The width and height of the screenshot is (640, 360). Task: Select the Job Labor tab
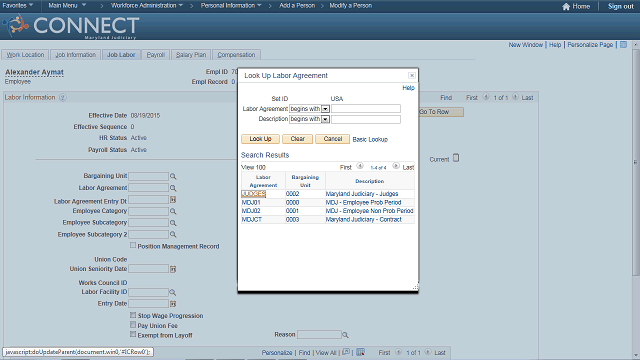[x=121, y=55]
